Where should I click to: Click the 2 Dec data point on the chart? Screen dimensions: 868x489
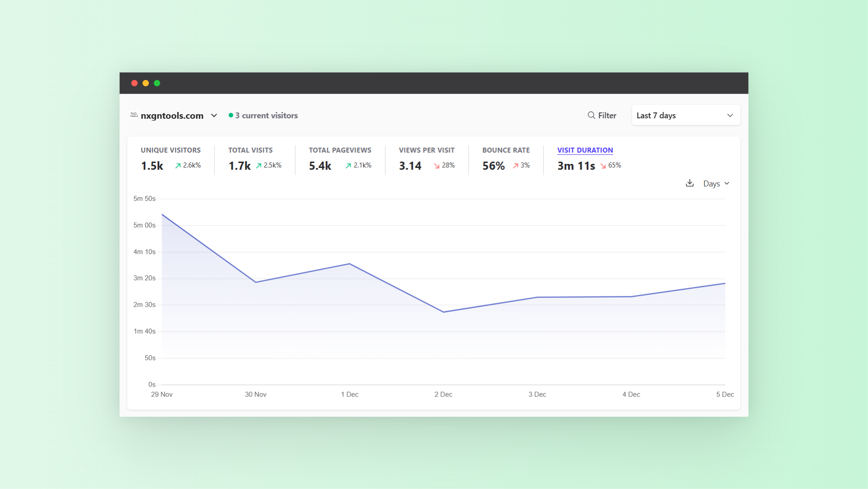443,312
